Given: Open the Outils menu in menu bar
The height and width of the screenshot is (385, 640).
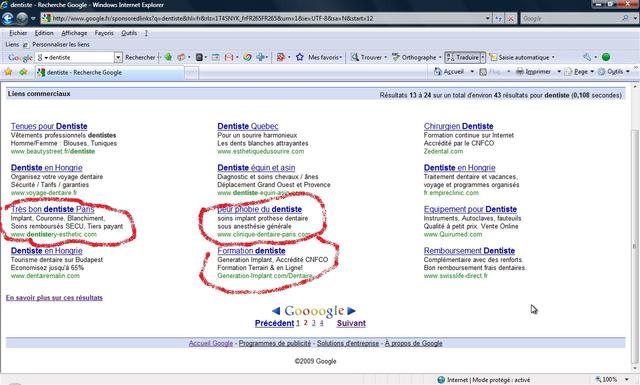Looking at the screenshot, I should click(129, 33).
